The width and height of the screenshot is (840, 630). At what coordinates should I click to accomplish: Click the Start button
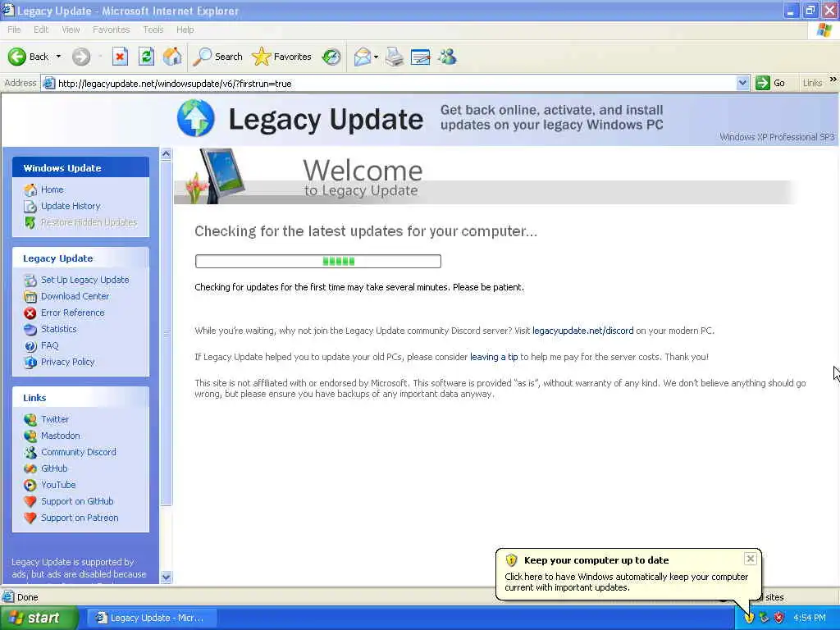click(39, 618)
